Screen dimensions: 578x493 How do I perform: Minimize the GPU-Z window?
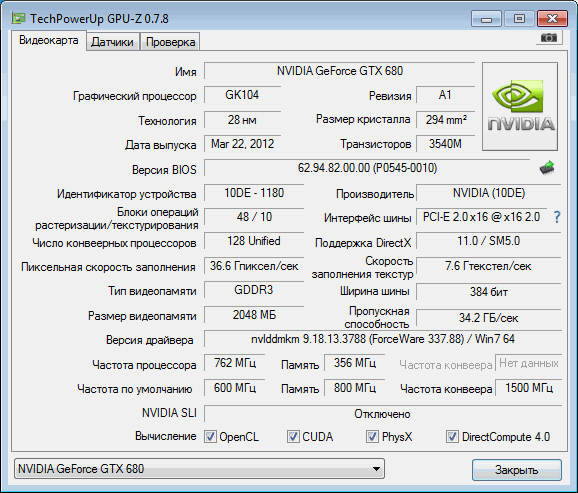pyautogui.click(x=486, y=18)
